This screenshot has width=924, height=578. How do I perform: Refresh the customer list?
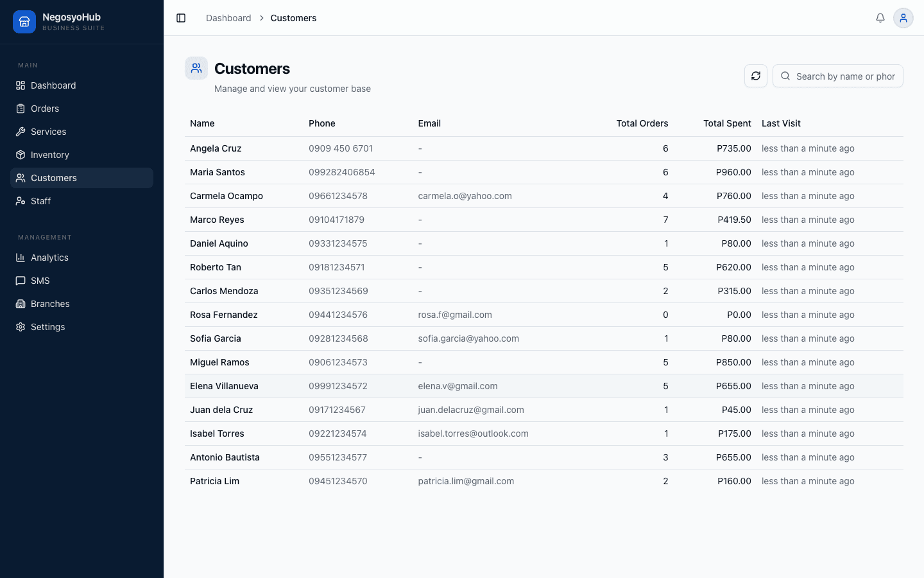point(755,76)
